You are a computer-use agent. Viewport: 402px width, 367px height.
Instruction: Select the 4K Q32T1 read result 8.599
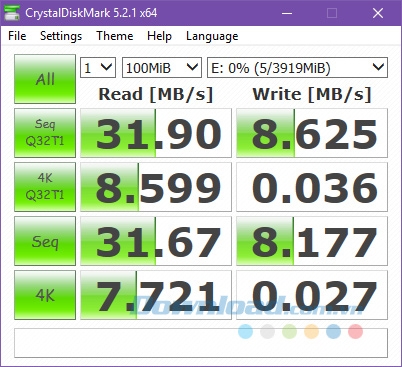pyautogui.click(x=156, y=187)
